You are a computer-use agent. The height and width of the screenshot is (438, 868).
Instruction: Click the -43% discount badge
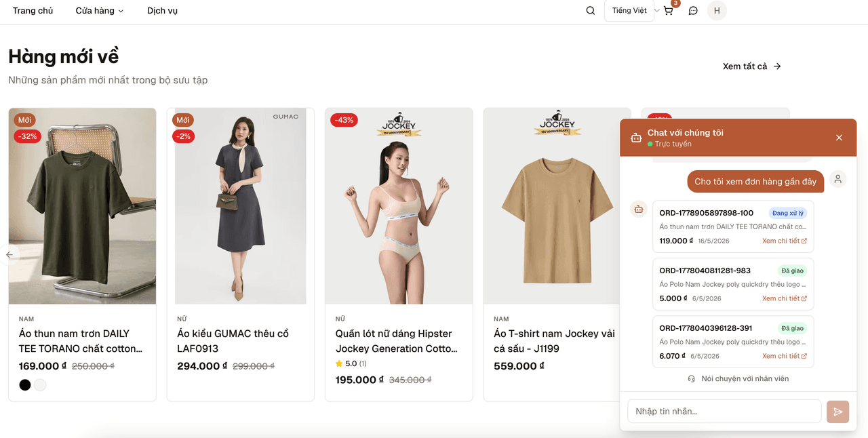click(344, 120)
